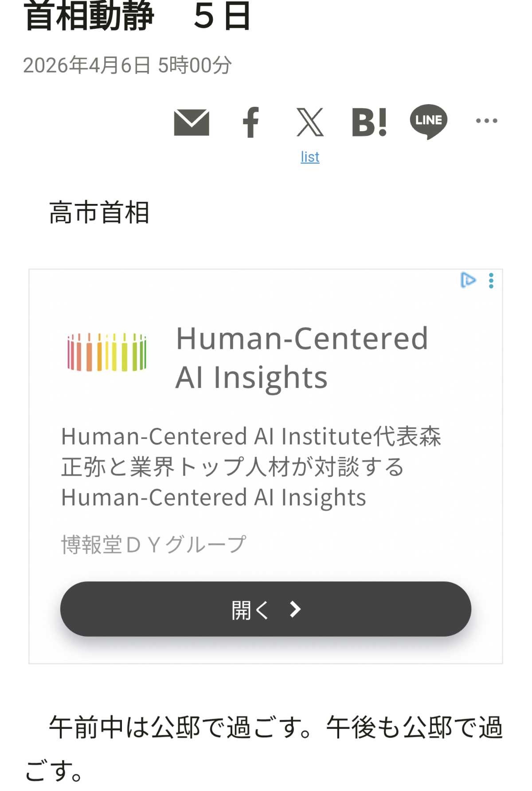Share the article on X
The height and width of the screenshot is (791, 532).
[x=310, y=122]
